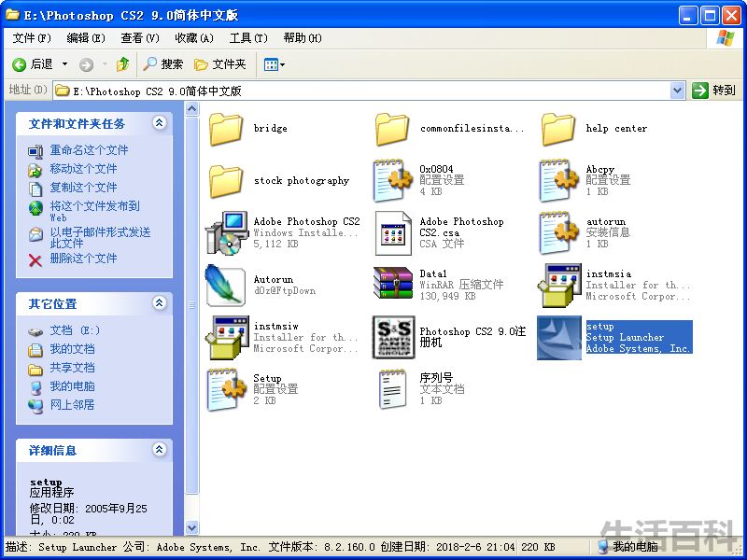Open the commonfilesinsta... folder icon
The height and width of the screenshot is (560, 747).
click(x=392, y=129)
